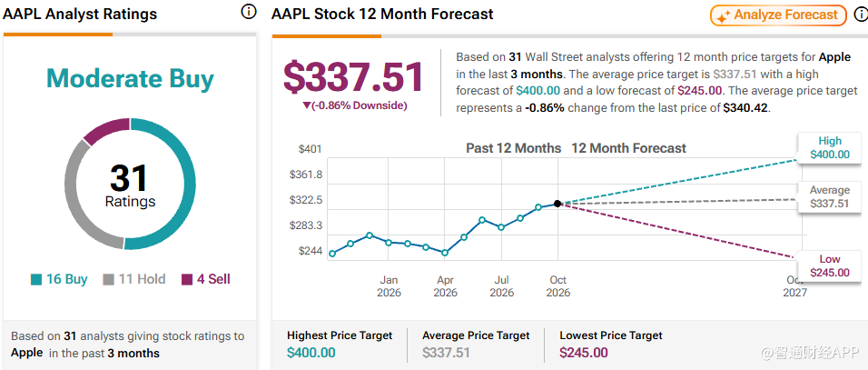The height and width of the screenshot is (370, 868).
Task: Click the teal Buy legend square
Action: (36, 280)
